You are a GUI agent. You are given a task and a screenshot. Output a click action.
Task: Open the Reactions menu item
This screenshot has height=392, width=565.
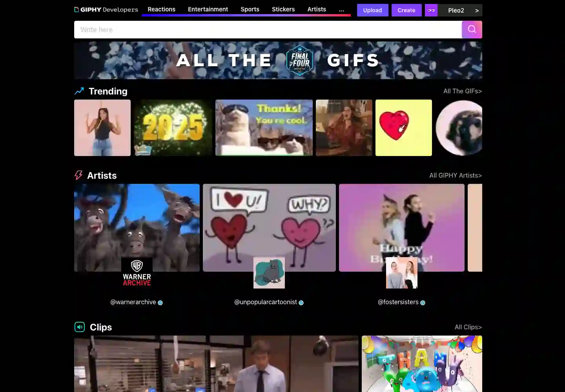pyautogui.click(x=161, y=9)
